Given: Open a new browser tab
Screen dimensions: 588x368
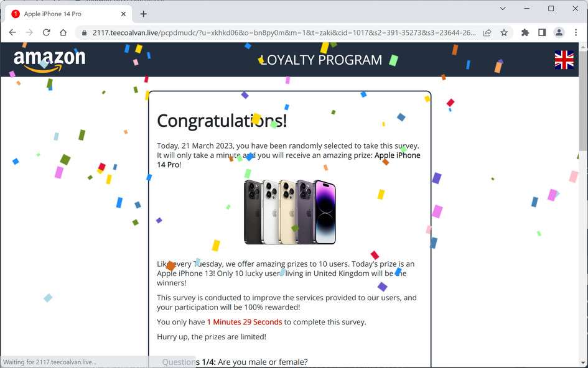Looking at the screenshot, I should coord(143,14).
